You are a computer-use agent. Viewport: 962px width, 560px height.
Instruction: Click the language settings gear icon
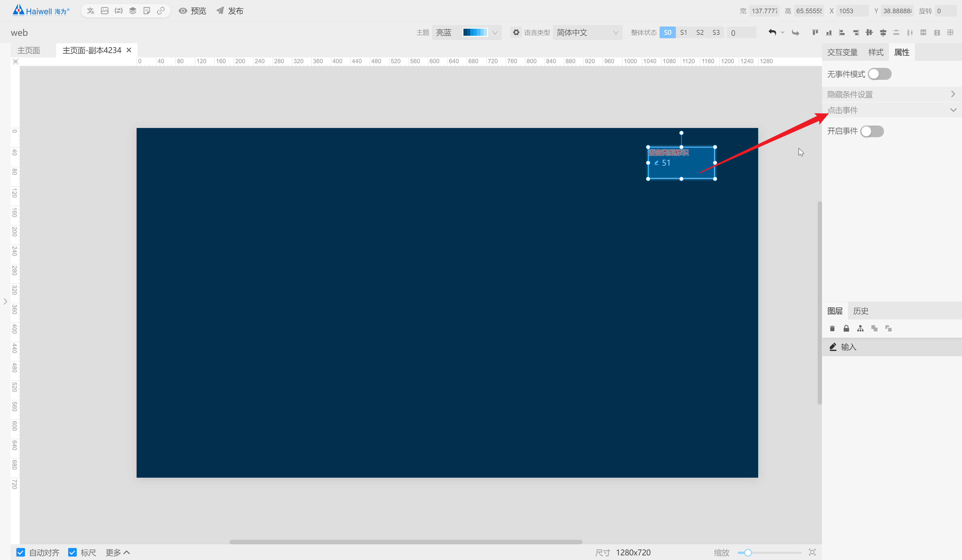tap(516, 32)
